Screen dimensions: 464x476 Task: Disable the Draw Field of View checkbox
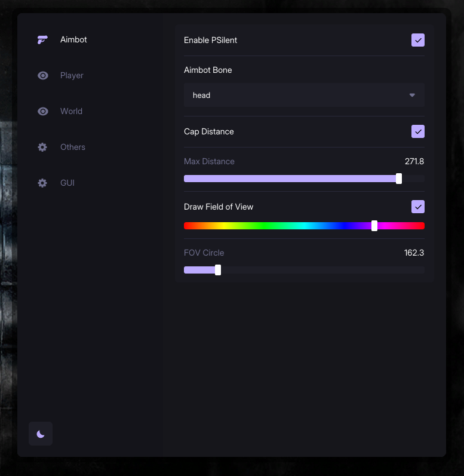pos(418,207)
